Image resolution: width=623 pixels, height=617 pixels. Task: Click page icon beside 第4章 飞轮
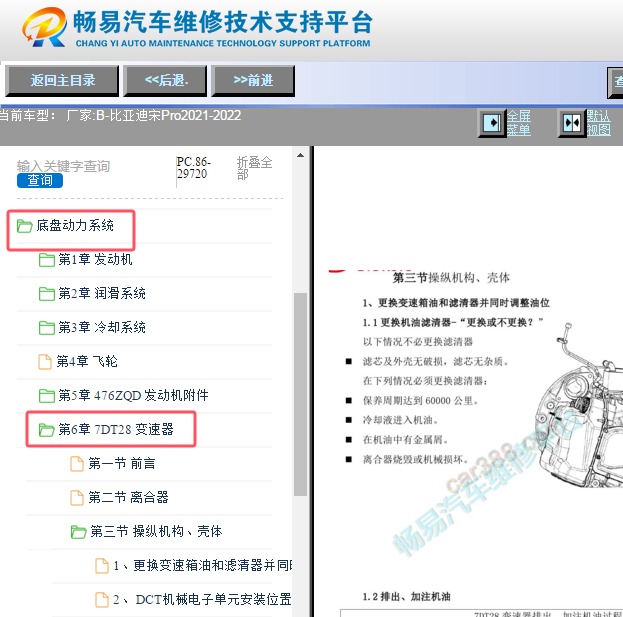pos(45,362)
